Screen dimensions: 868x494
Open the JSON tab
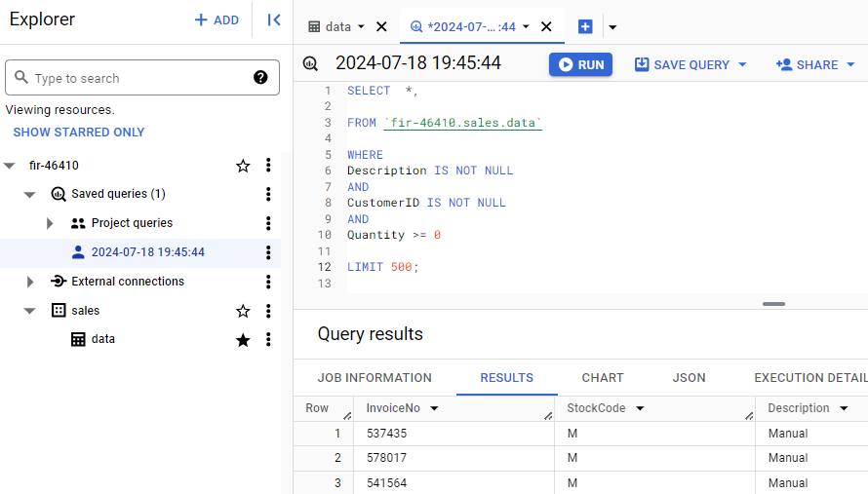(x=689, y=378)
